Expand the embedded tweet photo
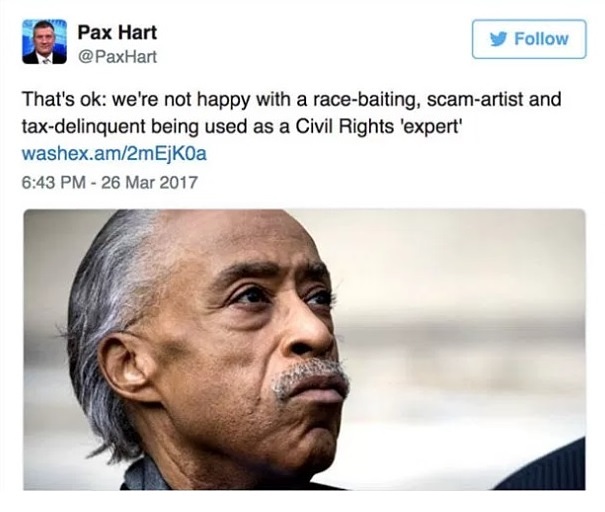This screenshot has width=605, height=512. point(304,350)
